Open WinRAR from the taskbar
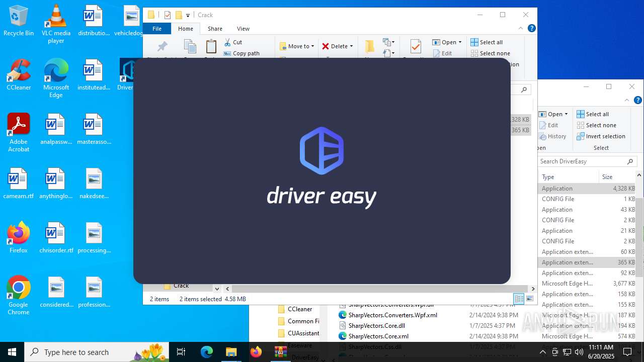Viewport: 644px width, 362px height. click(x=280, y=352)
